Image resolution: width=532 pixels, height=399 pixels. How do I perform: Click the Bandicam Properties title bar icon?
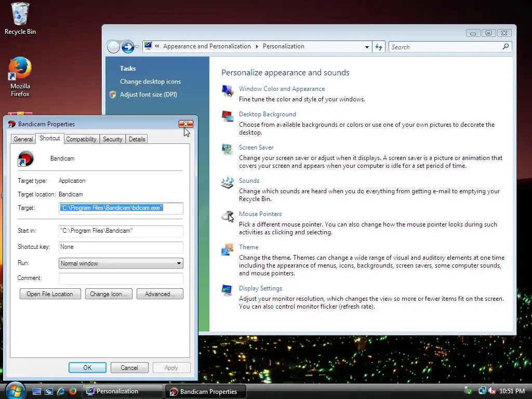[x=12, y=124]
